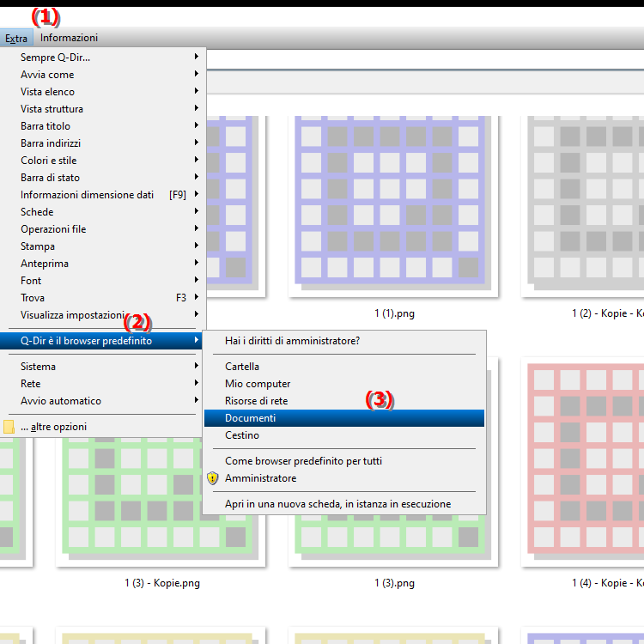Open the Informazioni menu
Image resolution: width=644 pixels, height=644 pixels.
click(69, 38)
